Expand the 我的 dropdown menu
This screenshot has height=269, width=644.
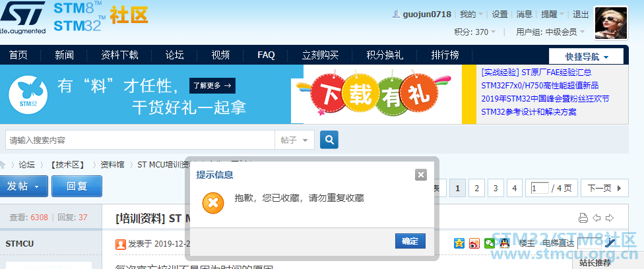tap(471, 15)
